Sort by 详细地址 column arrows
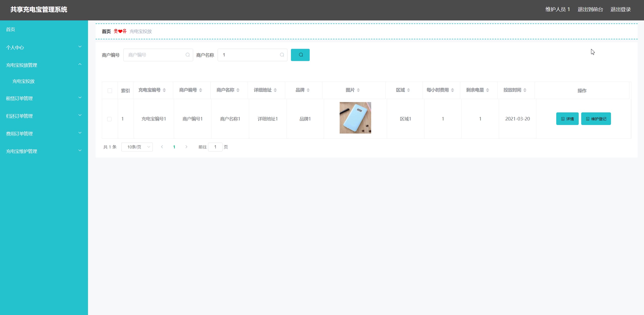This screenshot has width=644, height=315. [x=275, y=90]
